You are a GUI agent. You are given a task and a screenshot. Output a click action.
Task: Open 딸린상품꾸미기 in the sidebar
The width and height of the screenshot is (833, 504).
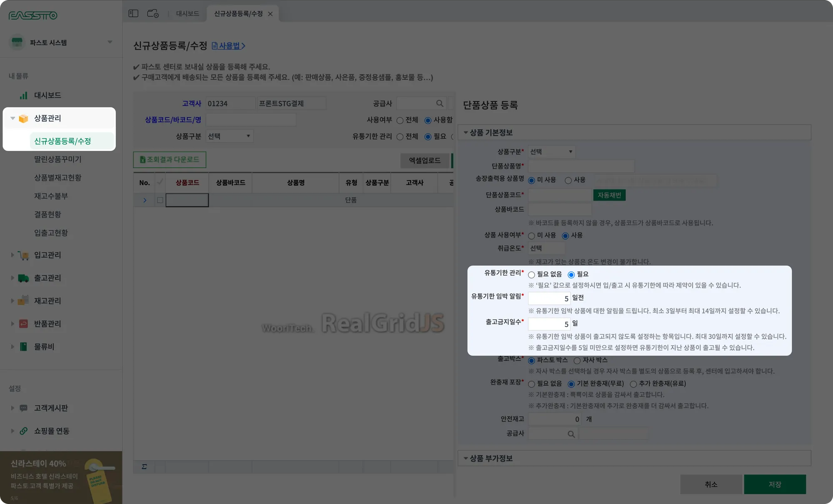tap(58, 159)
